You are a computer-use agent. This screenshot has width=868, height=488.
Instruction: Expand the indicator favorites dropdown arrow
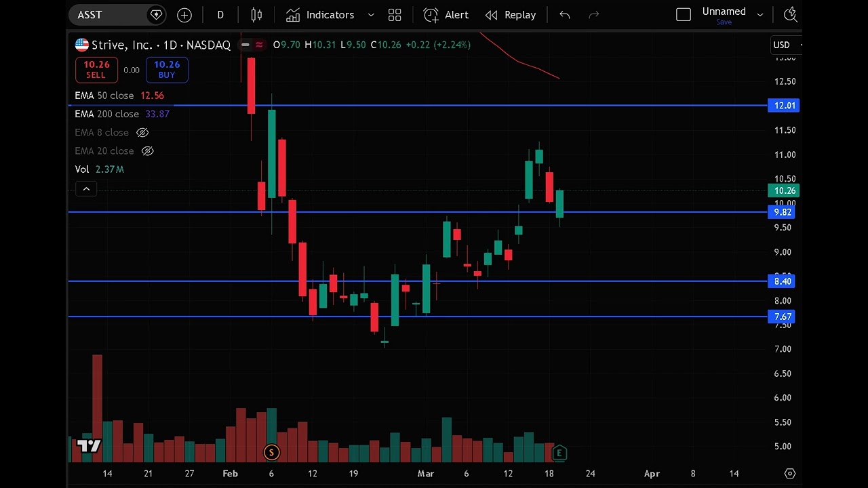(371, 14)
